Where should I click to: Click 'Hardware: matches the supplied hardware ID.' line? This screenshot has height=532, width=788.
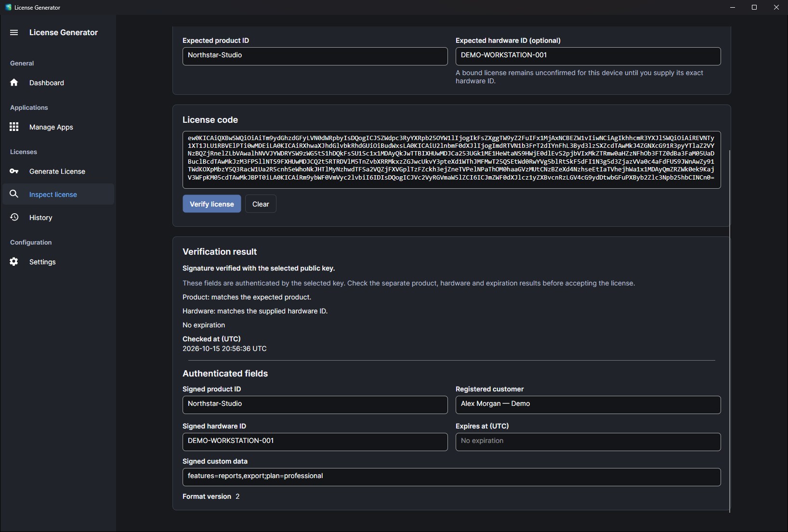click(255, 311)
